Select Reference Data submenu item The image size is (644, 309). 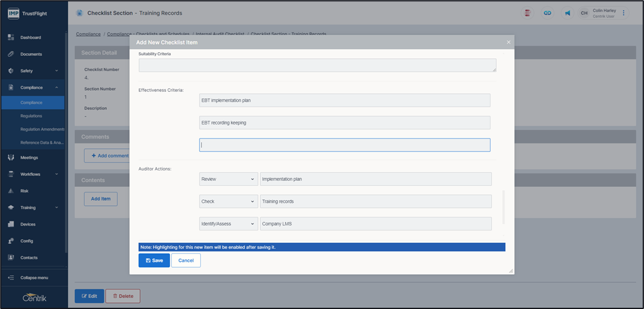(x=42, y=142)
